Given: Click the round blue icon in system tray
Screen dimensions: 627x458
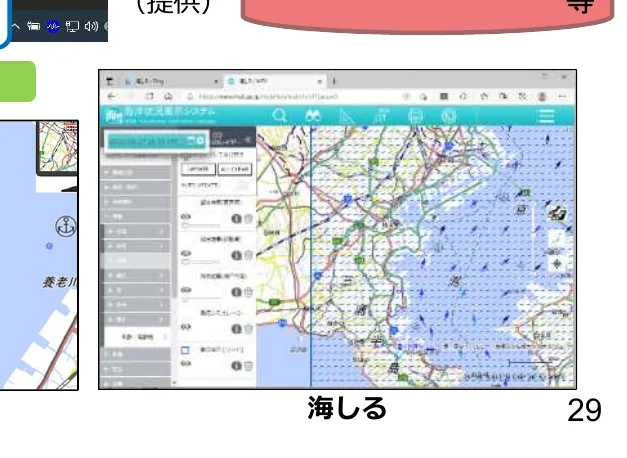Looking at the screenshot, I should (53, 27).
